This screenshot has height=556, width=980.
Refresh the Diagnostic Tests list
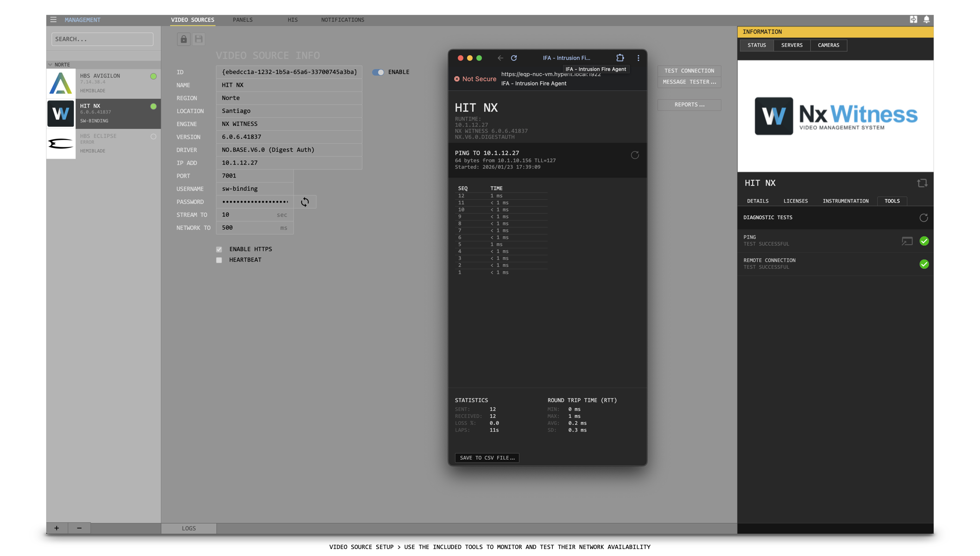coord(923,218)
